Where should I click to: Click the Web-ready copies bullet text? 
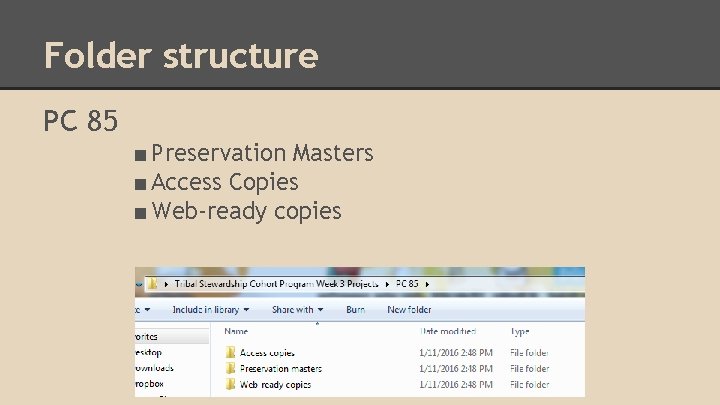(x=247, y=211)
